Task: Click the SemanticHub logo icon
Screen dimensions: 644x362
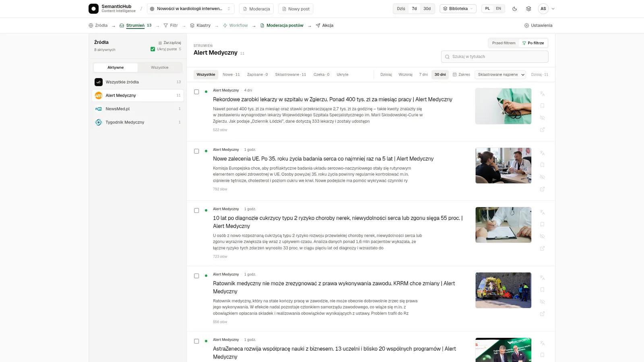Action: 93,8
